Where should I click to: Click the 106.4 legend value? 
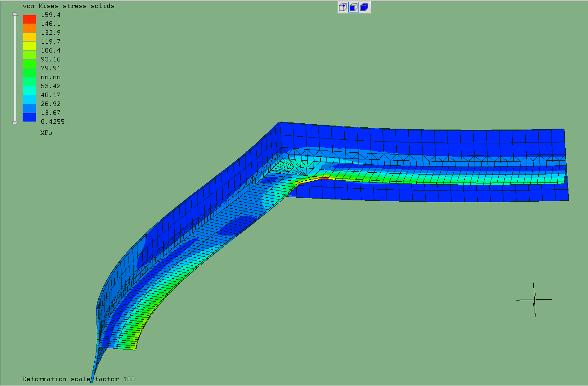tap(50, 50)
